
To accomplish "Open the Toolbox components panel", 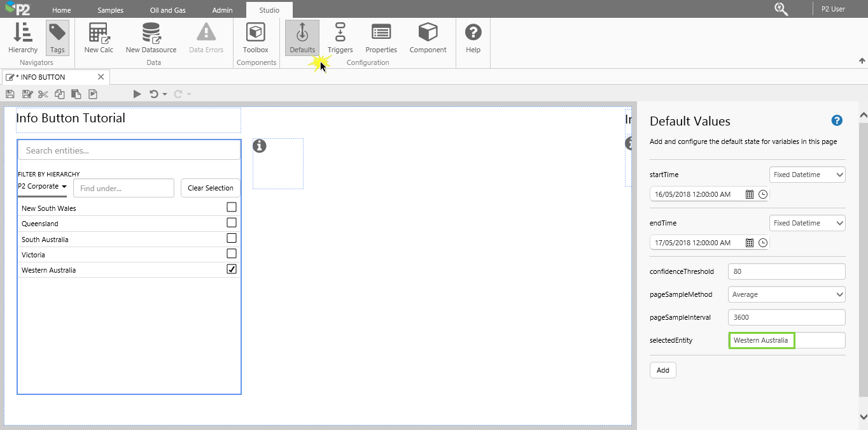I will (255, 38).
